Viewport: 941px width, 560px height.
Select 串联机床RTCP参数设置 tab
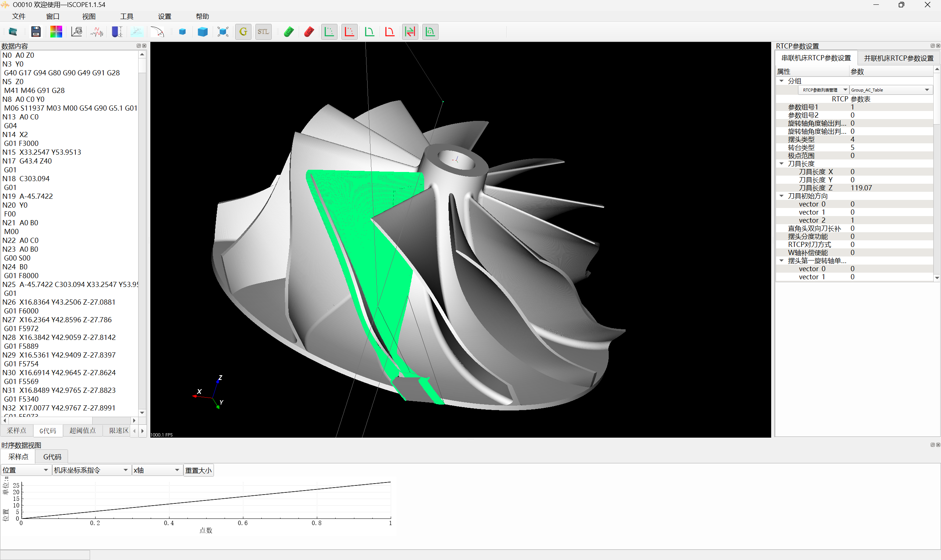point(816,58)
